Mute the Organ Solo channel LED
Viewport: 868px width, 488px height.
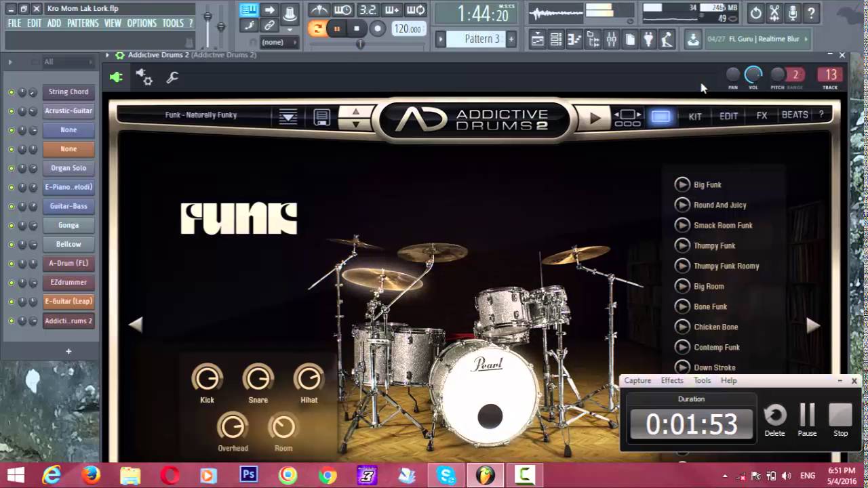click(11, 168)
